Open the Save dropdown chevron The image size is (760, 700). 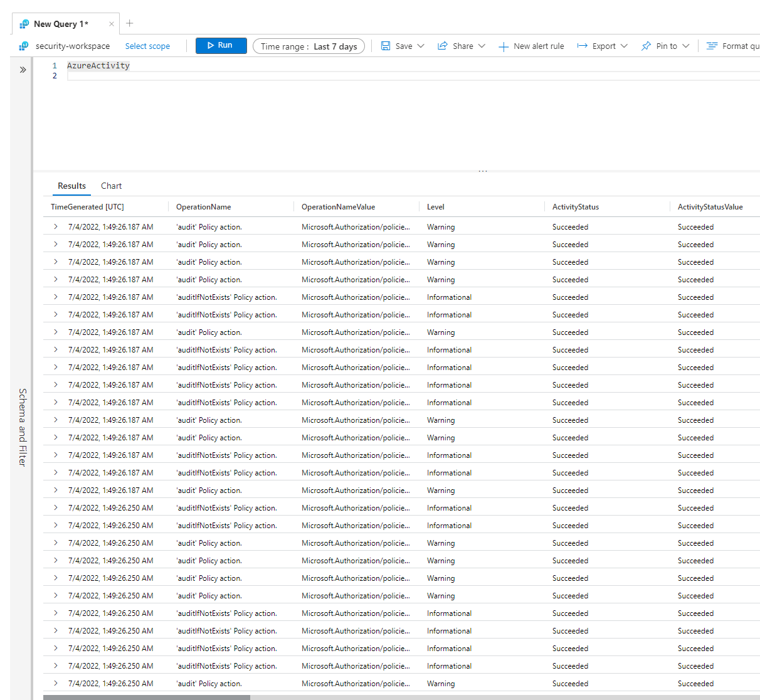(x=421, y=46)
